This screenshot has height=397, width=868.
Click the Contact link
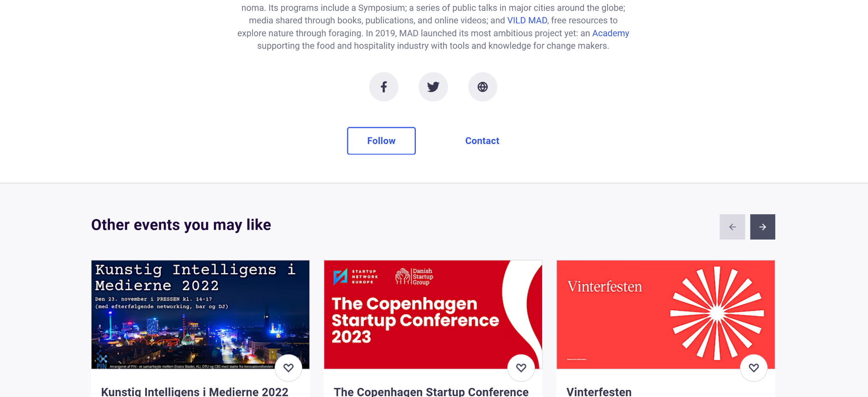(x=482, y=141)
